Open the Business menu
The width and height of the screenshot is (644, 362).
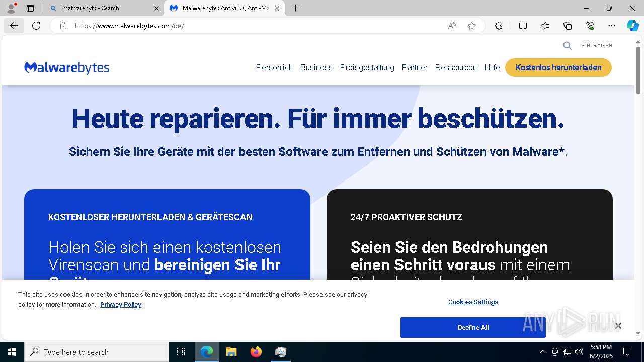click(x=316, y=67)
